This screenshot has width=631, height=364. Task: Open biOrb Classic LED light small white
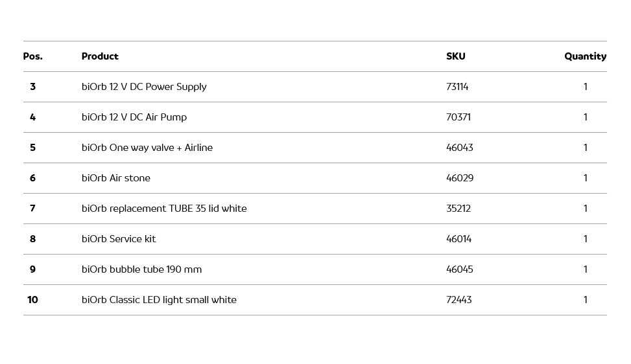pos(159,300)
